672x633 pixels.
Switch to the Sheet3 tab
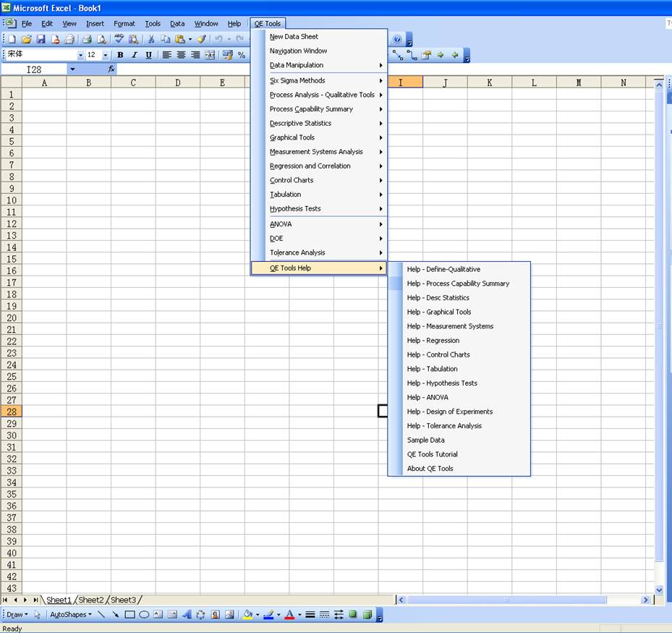(x=123, y=600)
